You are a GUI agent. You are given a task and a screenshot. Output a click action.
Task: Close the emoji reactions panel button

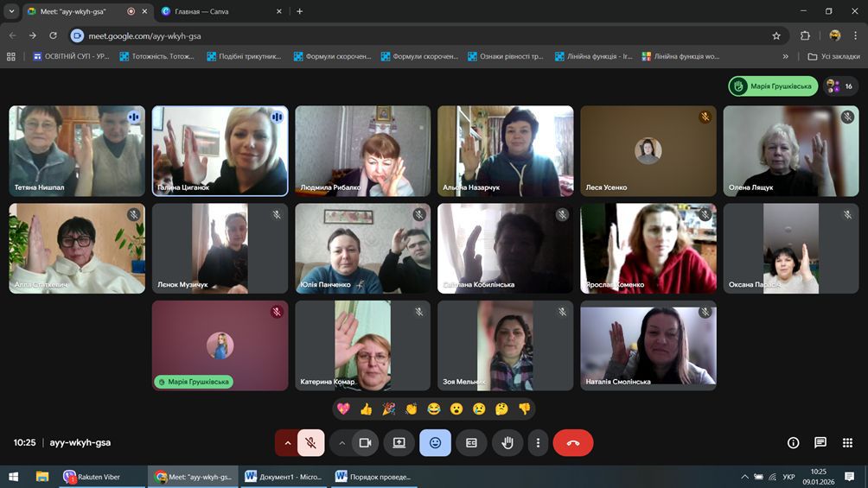point(435,442)
